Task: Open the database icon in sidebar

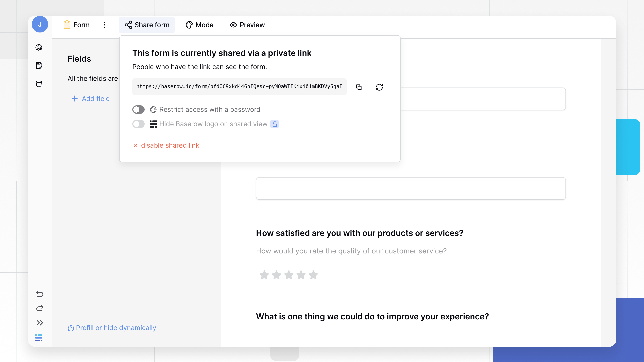Action: 39,84
